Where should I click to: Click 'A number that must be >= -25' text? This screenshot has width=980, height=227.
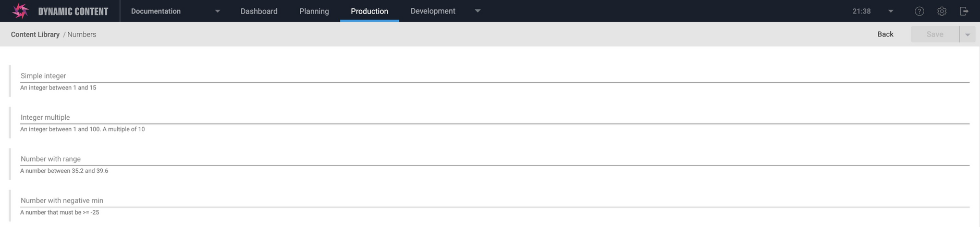pos(59,212)
